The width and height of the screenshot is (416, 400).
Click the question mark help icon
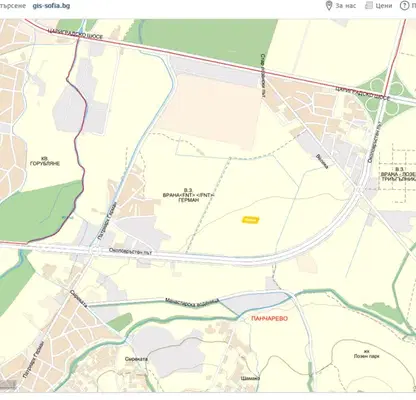click(x=404, y=5)
